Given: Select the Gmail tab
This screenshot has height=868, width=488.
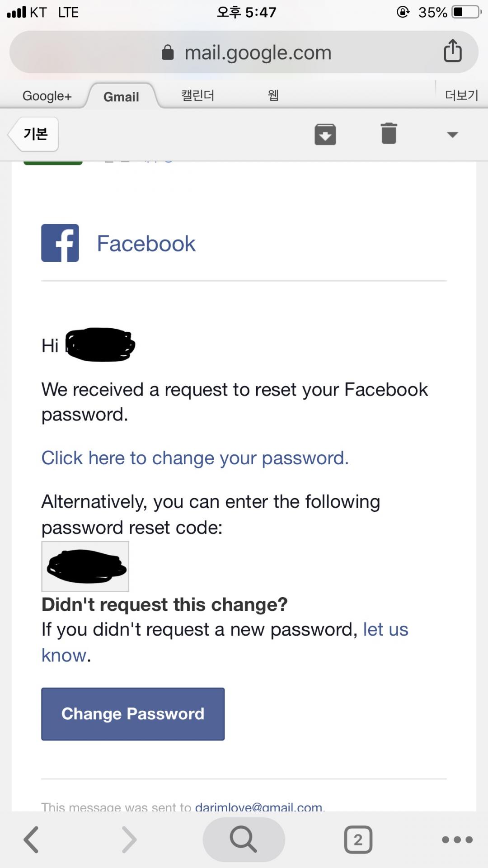Looking at the screenshot, I should point(121,96).
